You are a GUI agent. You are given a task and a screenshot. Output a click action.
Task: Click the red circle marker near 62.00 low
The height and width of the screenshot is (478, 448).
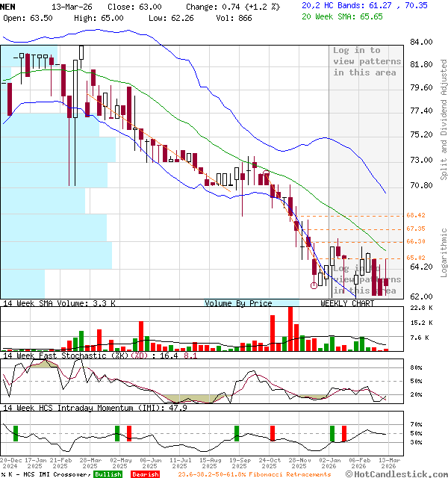[x=314, y=285]
